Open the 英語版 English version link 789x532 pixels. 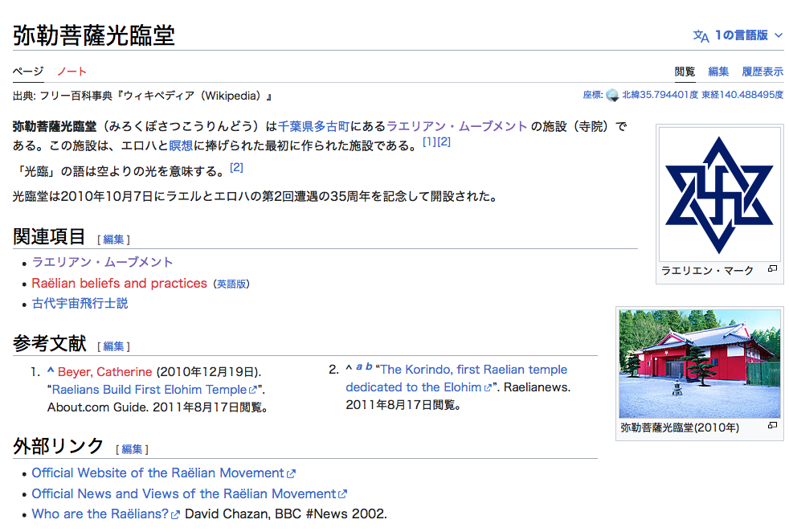coord(231,284)
